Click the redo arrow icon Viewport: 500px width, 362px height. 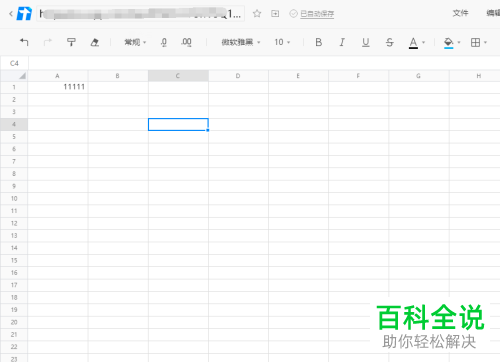tap(48, 42)
